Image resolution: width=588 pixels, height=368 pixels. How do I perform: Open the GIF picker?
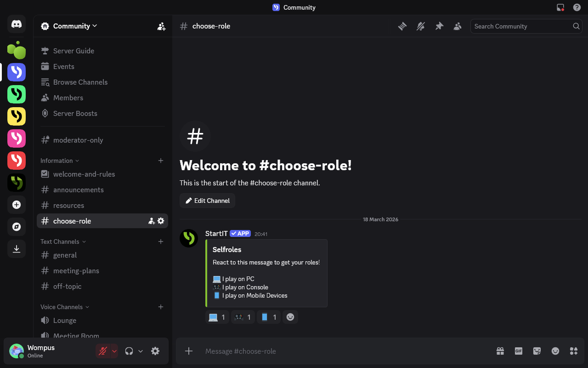pyautogui.click(x=519, y=351)
